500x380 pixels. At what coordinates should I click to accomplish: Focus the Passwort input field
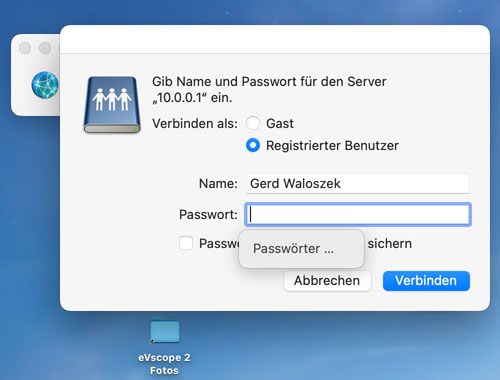pos(358,214)
